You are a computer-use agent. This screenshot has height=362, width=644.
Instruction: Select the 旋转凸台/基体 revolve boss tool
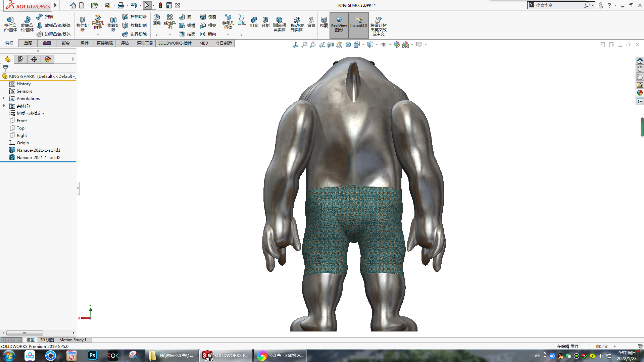[27, 24]
